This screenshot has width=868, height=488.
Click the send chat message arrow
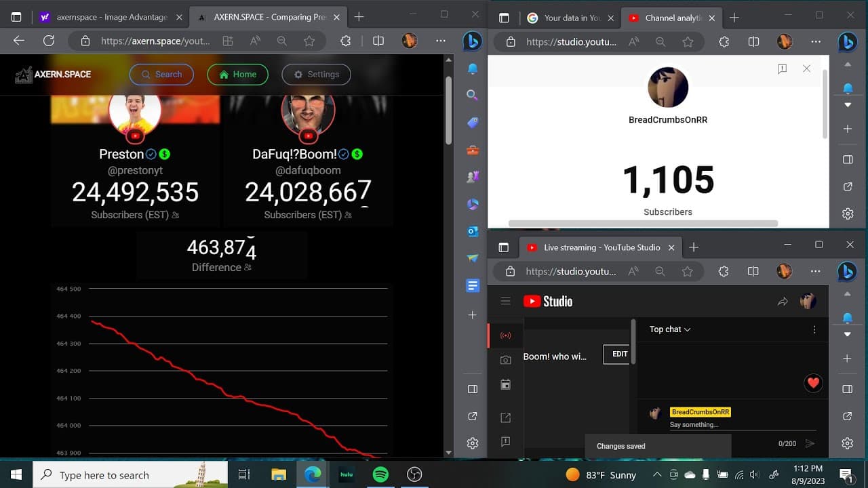pos(809,443)
